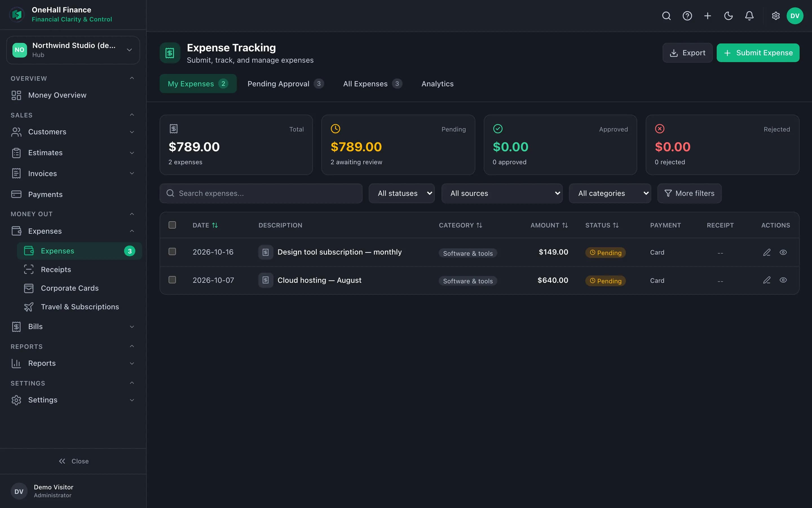Click the Export button

(687, 53)
